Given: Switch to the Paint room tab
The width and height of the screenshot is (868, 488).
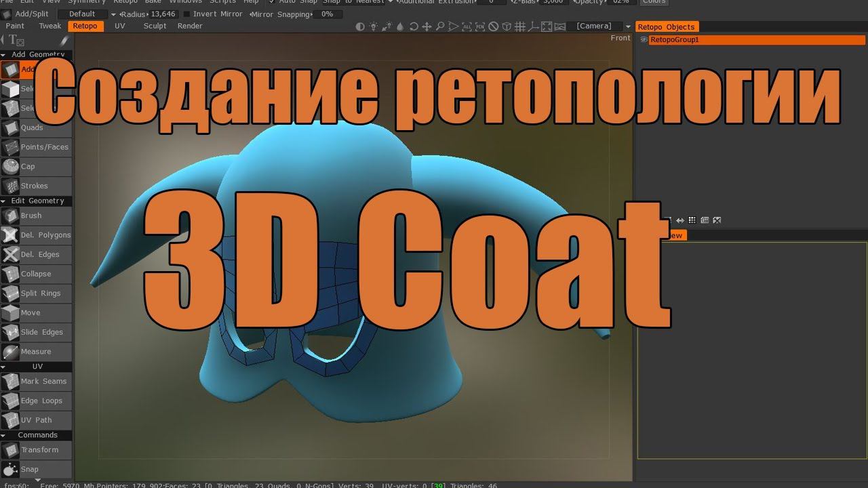Looking at the screenshot, I should pyautogui.click(x=15, y=26).
